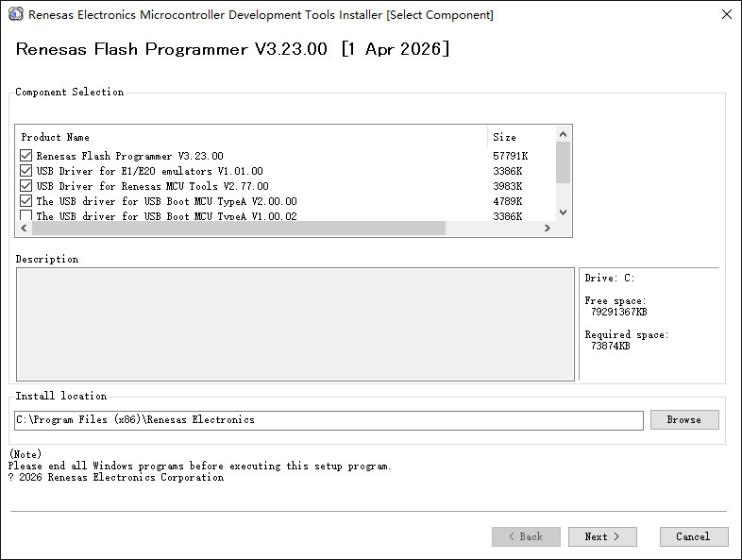Click the Browse button
Image resolution: width=742 pixels, height=560 pixels.
(x=684, y=420)
